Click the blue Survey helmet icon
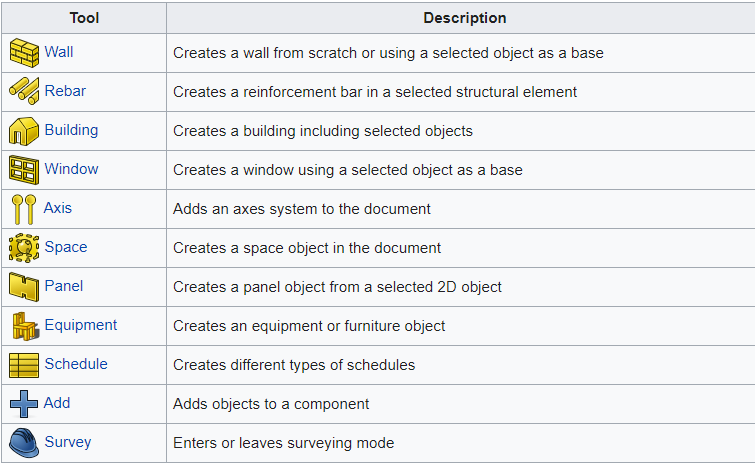755x469 pixels. 23,442
